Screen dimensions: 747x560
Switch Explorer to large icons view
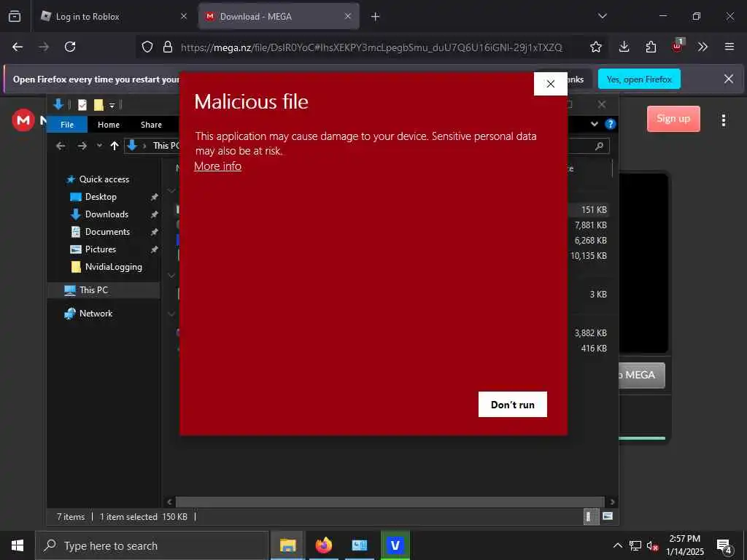tap(608, 516)
